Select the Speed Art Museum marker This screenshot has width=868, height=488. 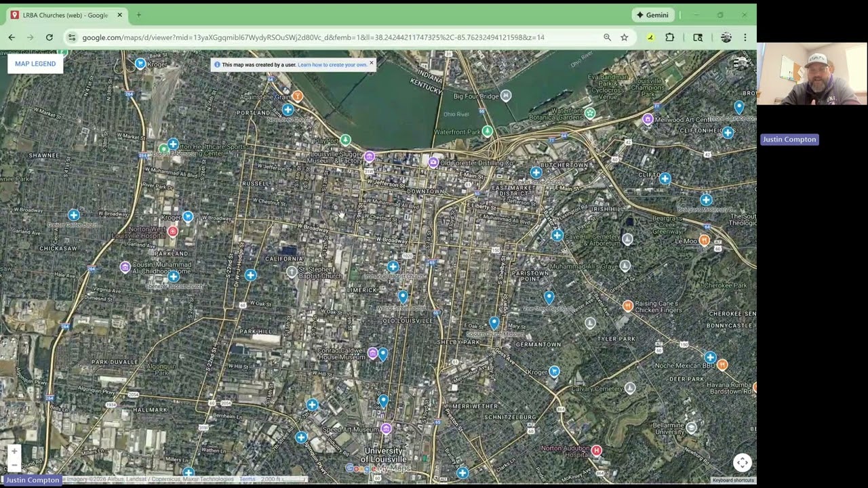pyautogui.click(x=386, y=428)
